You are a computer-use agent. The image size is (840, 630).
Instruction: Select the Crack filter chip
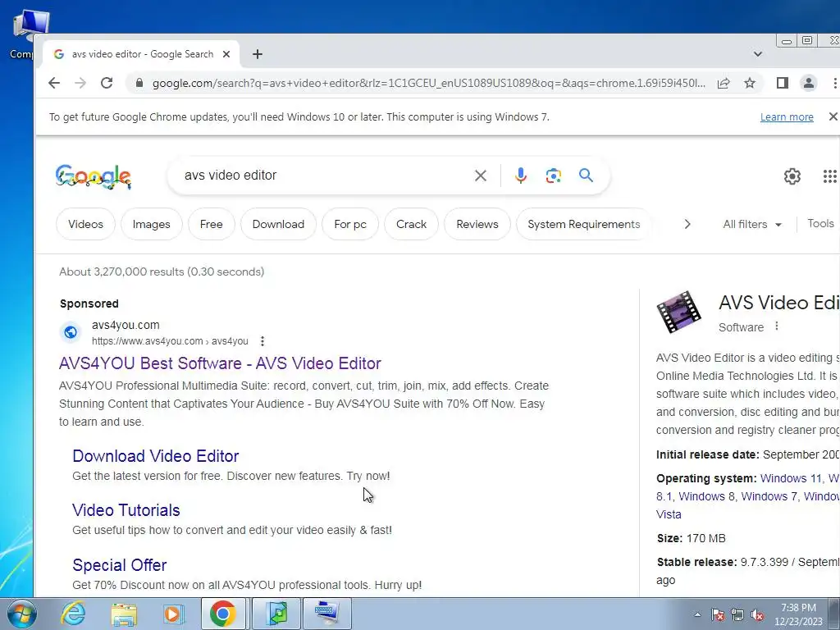(x=412, y=225)
